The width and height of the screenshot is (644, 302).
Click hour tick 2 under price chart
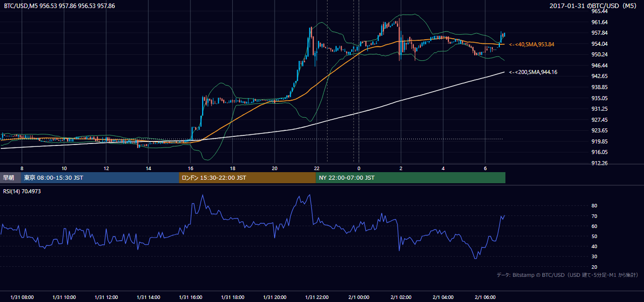tap(401, 168)
